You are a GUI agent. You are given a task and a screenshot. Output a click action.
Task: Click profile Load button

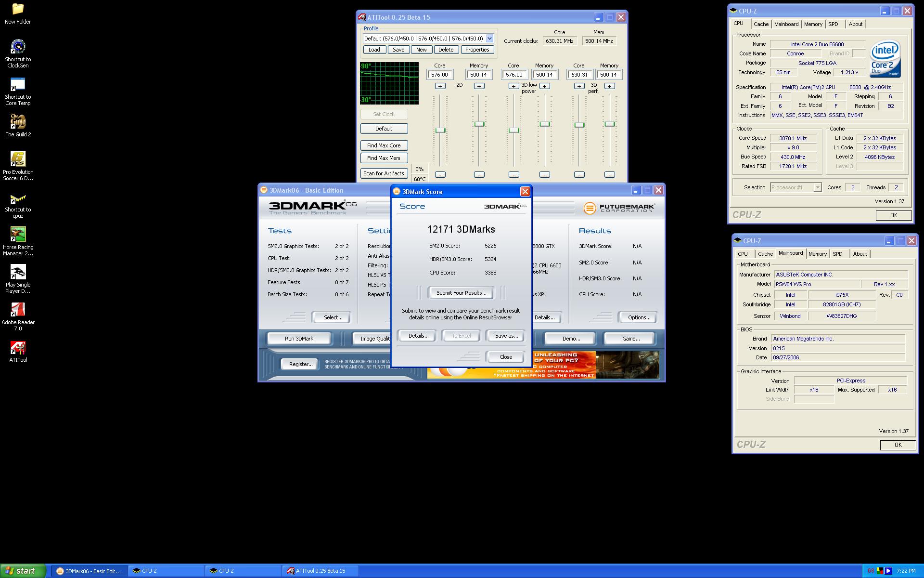click(x=374, y=50)
